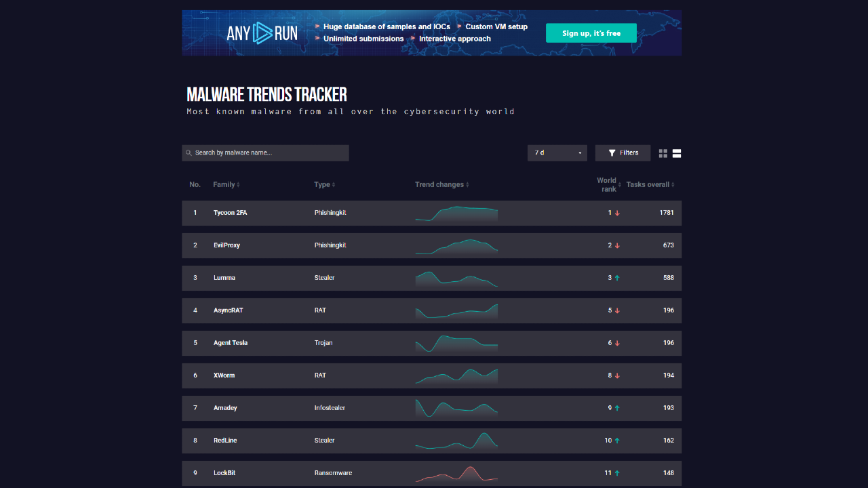Click the up arrow beside LockBit rank
The height and width of the screenshot is (488, 868).
[x=617, y=473]
